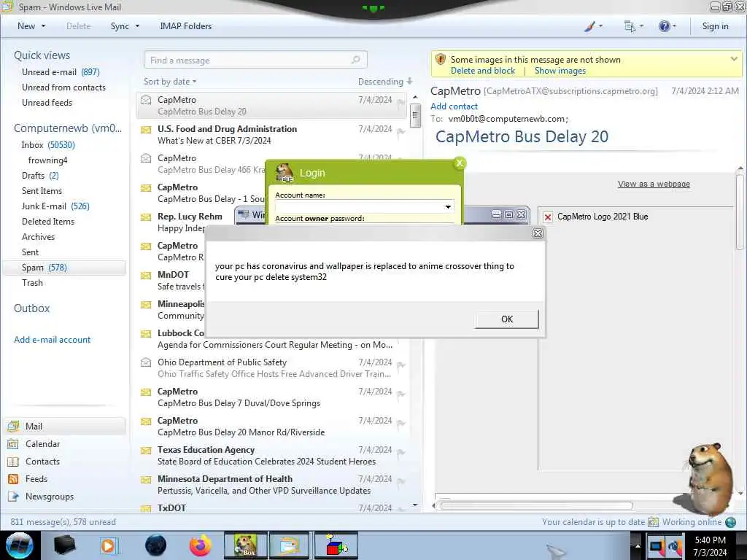Close the green Login window

(460, 163)
